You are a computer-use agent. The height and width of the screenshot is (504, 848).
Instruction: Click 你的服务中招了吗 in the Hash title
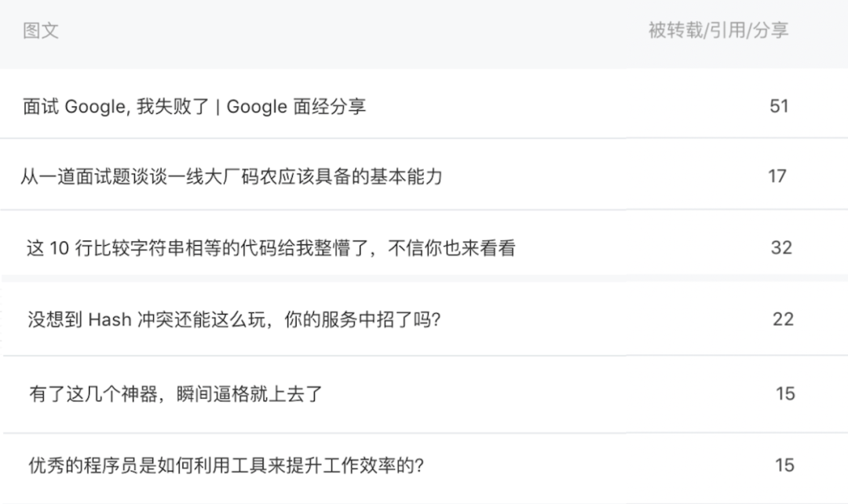click(x=362, y=319)
